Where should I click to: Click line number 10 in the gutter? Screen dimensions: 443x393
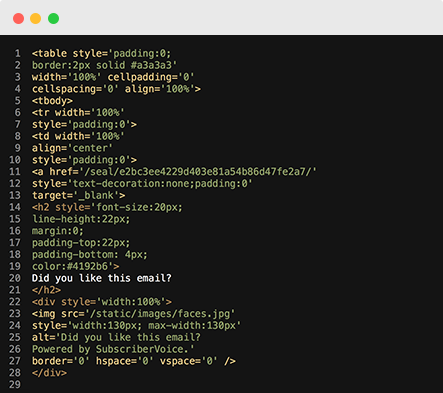[x=15, y=160]
